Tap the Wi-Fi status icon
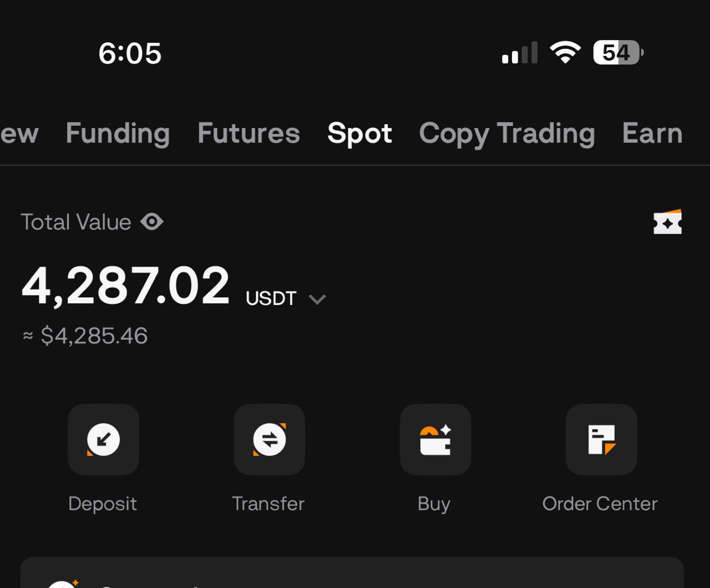Viewport: 710px width, 588px height. point(565,53)
